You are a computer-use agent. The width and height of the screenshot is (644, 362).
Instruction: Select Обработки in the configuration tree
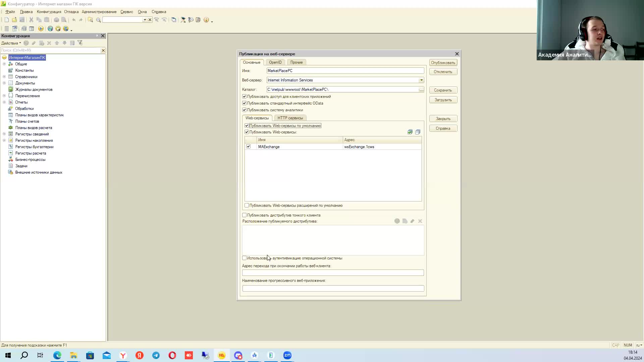tap(24, 109)
